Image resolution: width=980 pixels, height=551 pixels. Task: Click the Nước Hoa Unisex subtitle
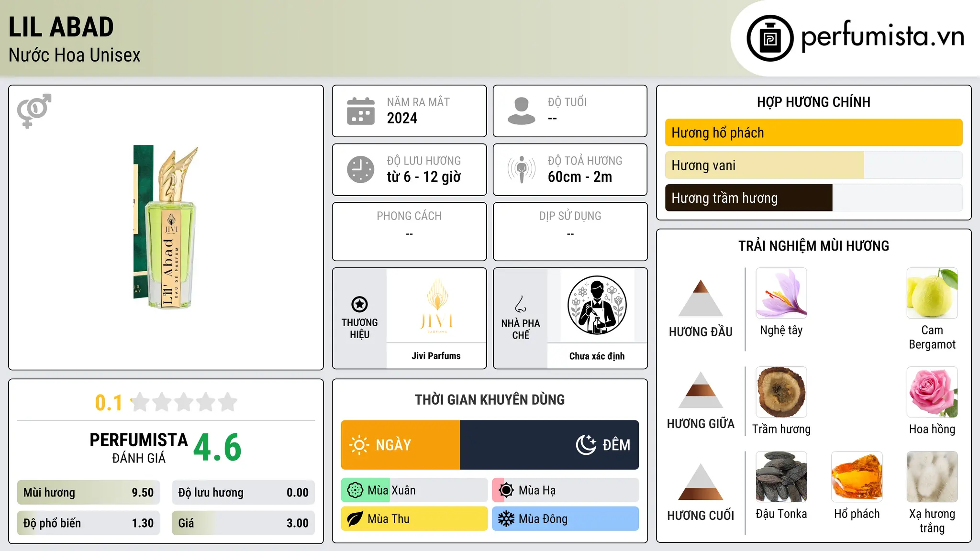(x=75, y=55)
